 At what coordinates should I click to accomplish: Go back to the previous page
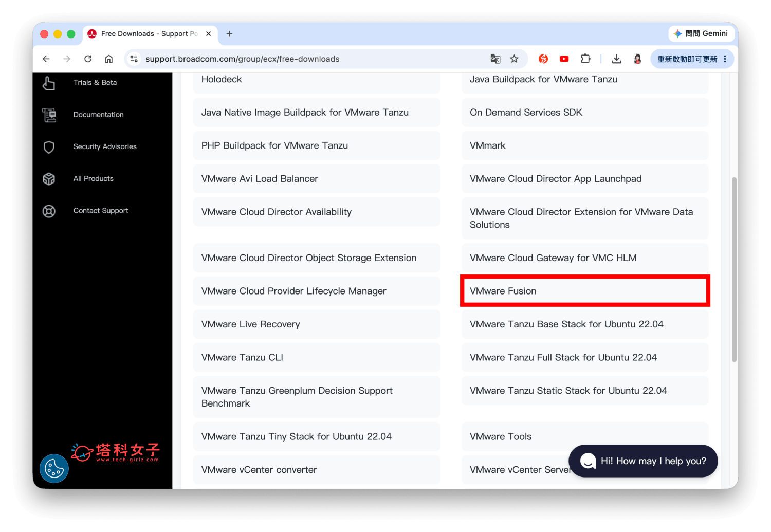pyautogui.click(x=46, y=59)
